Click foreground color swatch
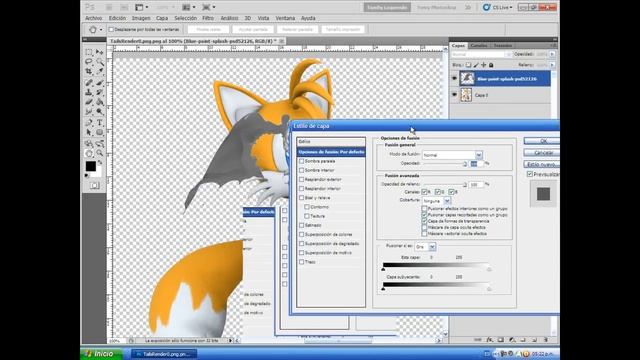The image size is (640, 360). (x=91, y=166)
